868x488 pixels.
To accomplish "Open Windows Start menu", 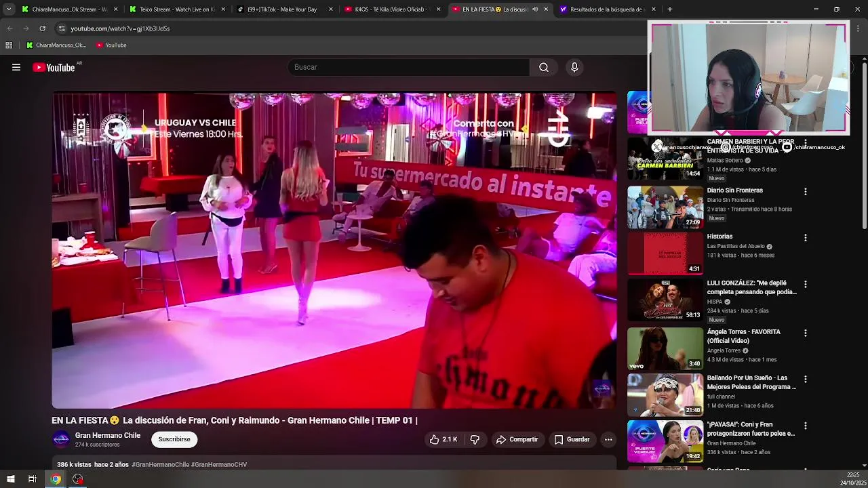I will 10,479.
